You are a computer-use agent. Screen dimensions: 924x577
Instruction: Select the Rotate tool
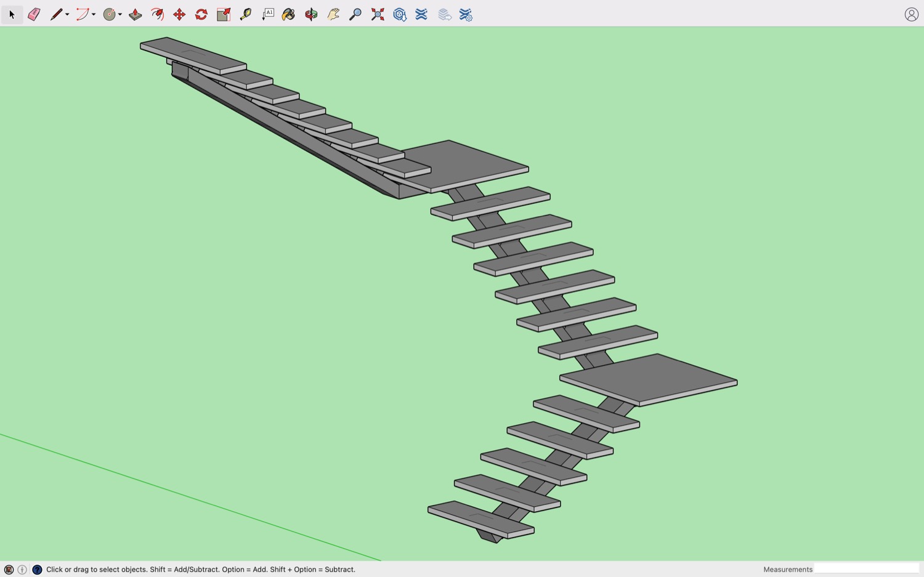201,14
